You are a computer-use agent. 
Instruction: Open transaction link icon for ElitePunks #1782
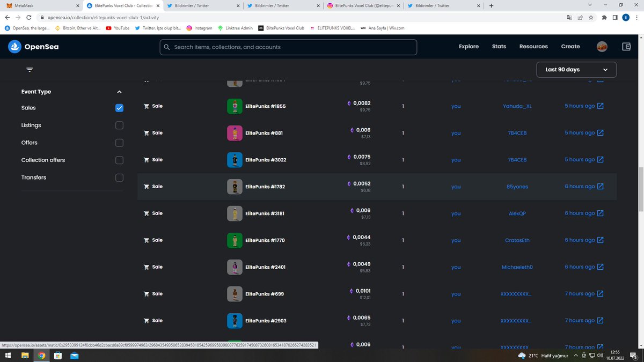pyautogui.click(x=601, y=187)
